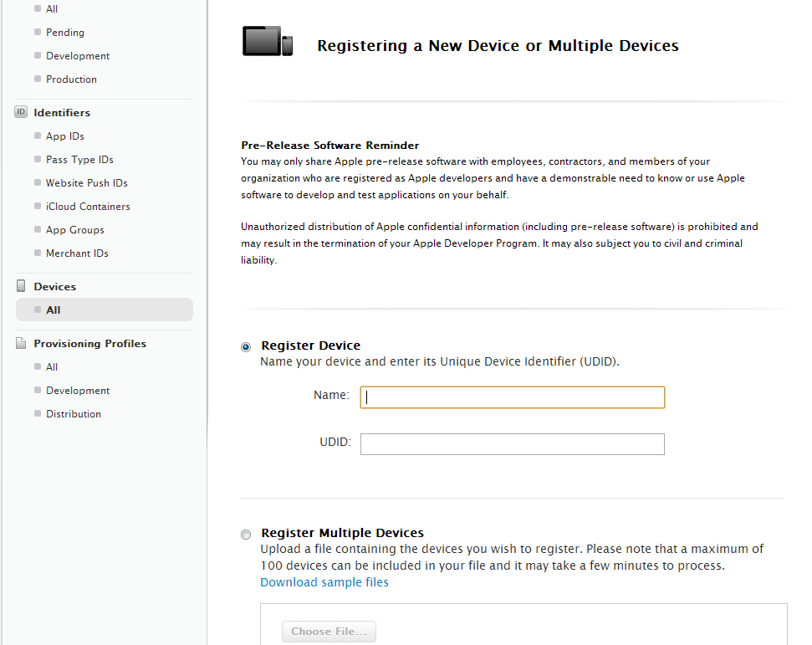Screen dimensions: 812x645
Task: Click the Choose File button
Action: 329,632
